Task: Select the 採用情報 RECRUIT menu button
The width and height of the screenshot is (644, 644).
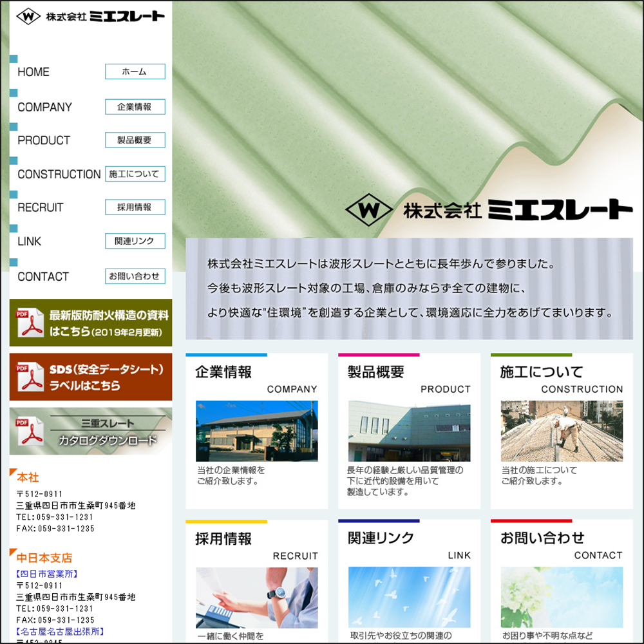Action: [135, 207]
